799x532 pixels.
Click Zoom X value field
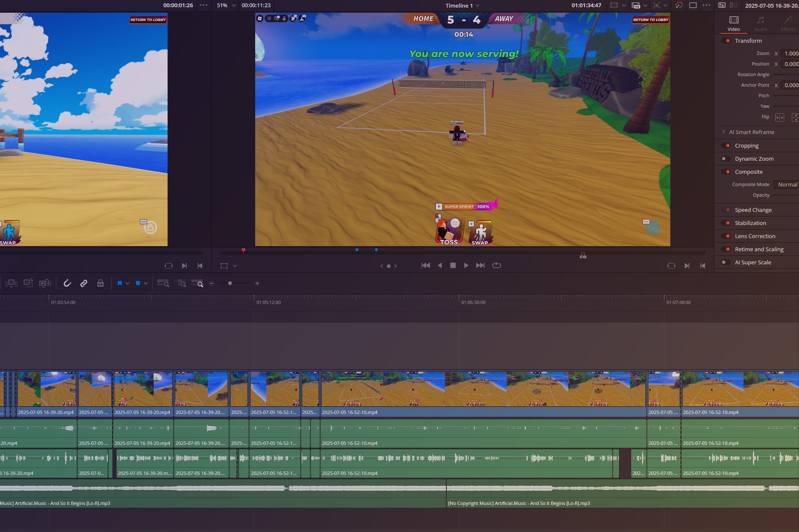pos(790,53)
